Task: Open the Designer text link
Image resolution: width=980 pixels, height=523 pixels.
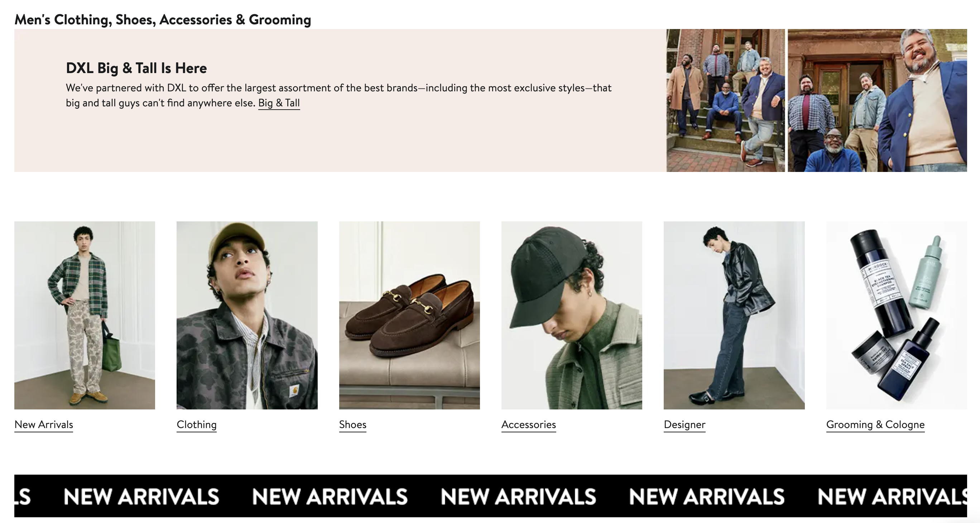Action: coord(684,424)
